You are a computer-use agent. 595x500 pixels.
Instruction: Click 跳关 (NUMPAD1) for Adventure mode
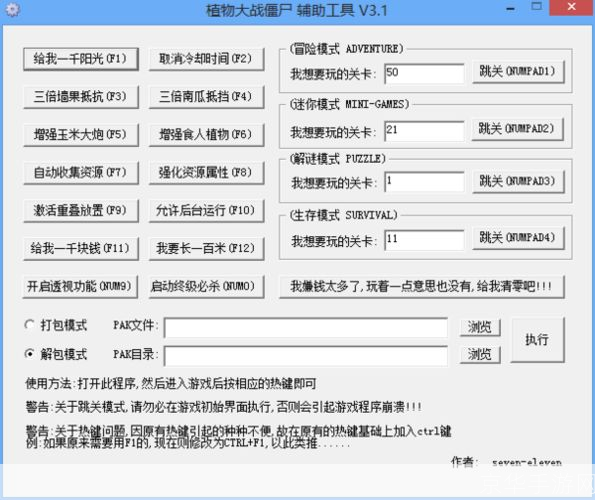tap(518, 72)
